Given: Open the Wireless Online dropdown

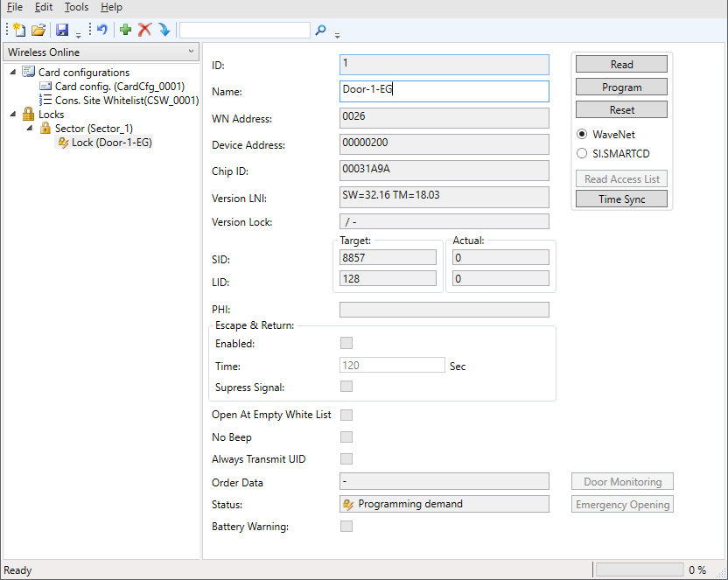Looking at the screenshot, I should 101,52.
